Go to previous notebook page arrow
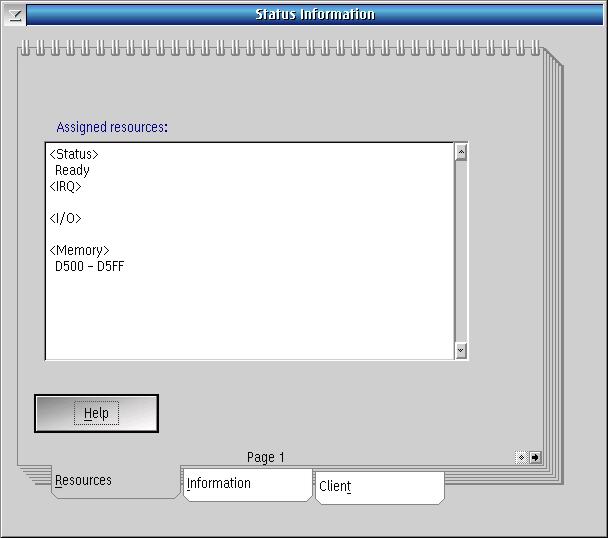Image resolution: width=608 pixels, height=538 pixels. coord(522,457)
